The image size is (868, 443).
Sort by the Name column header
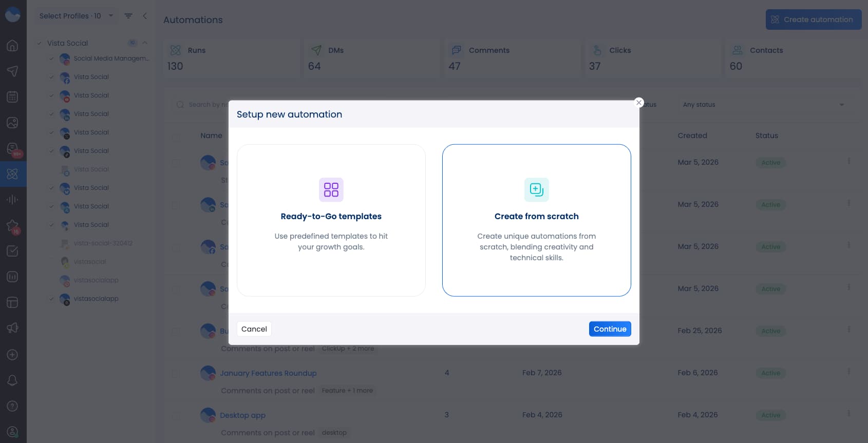pyautogui.click(x=211, y=136)
